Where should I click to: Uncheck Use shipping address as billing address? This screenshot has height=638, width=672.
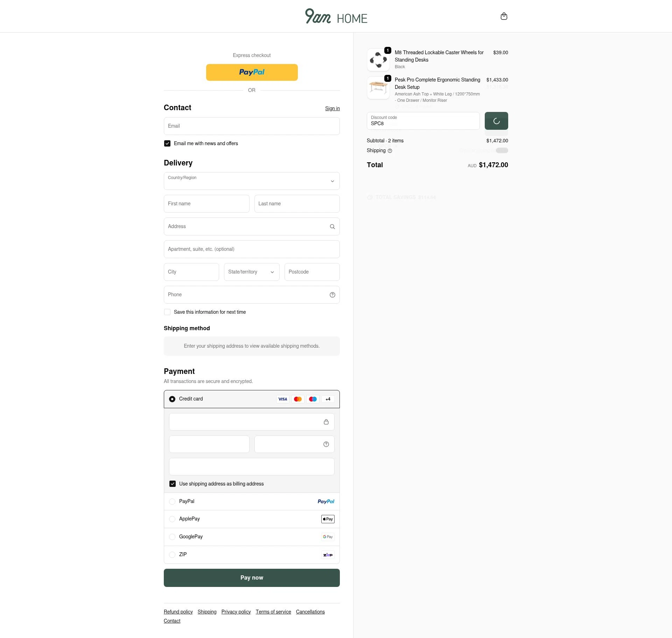point(173,484)
